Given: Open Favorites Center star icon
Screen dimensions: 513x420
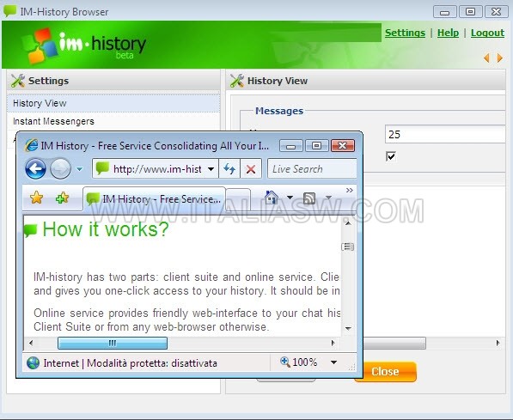Looking at the screenshot, I should coord(36,198).
